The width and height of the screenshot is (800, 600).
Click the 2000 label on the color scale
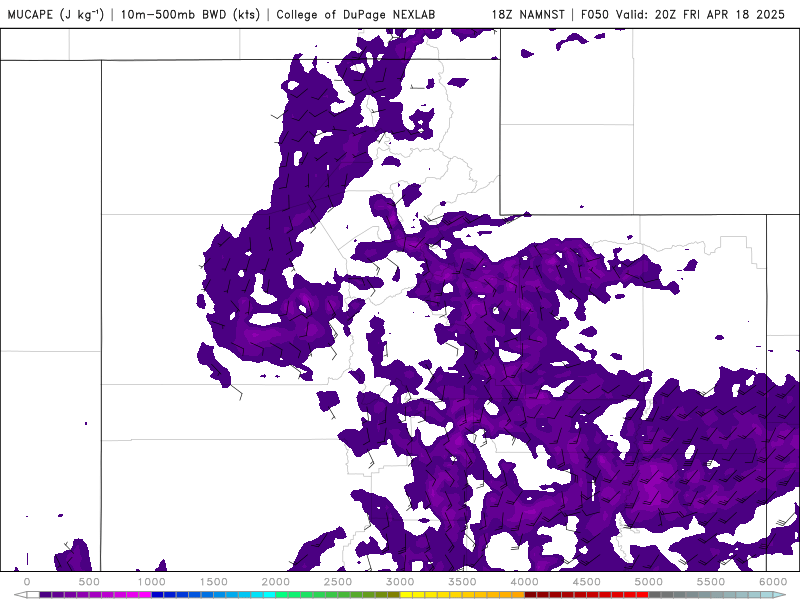[x=276, y=582]
